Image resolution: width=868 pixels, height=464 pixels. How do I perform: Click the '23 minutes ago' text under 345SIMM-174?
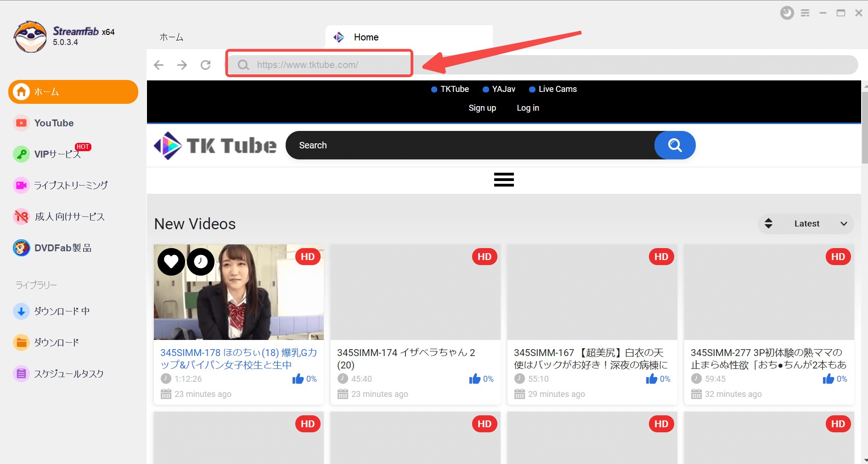point(380,394)
